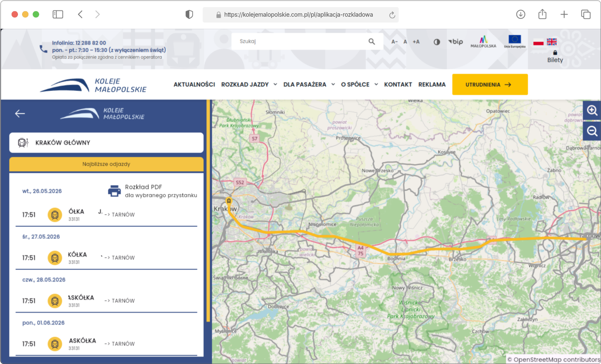Screen dimensions: 601x364
Task: Switch the site language to English
Action: (552, 42)
